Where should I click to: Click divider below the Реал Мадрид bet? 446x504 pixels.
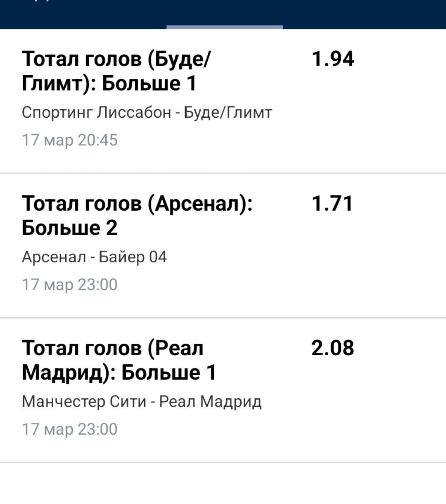point(223,462)
